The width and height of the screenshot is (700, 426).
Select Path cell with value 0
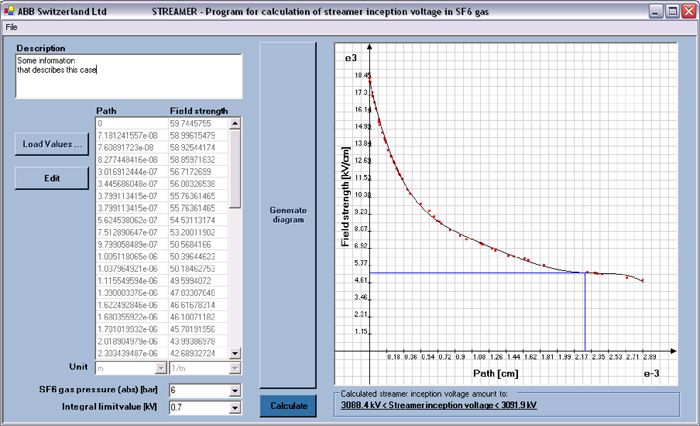[x=132, y=124]
